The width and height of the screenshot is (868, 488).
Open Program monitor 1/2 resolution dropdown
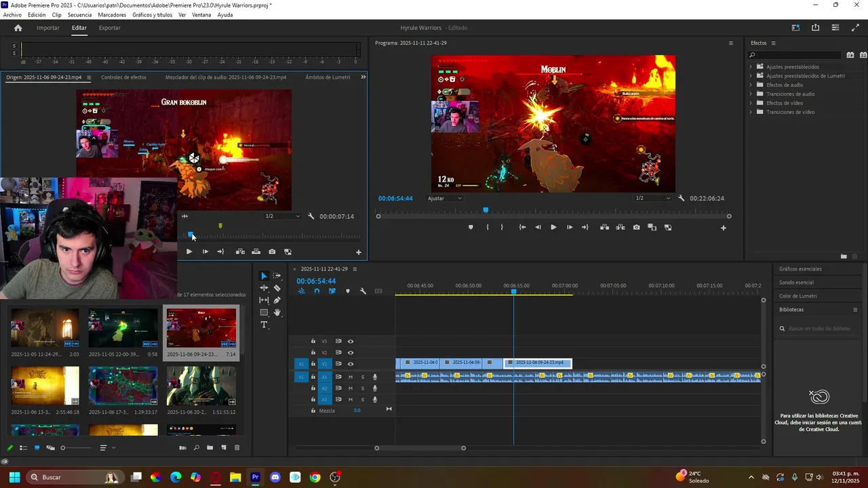[652, 199]
